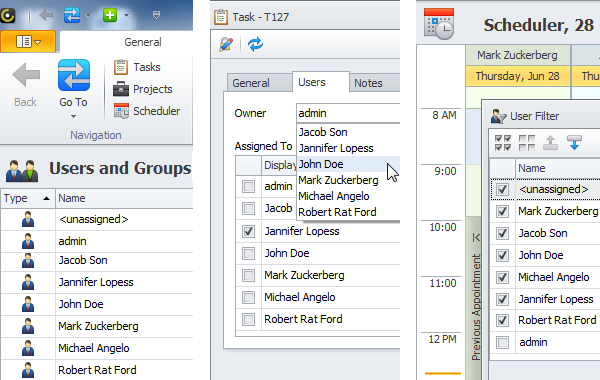Viewport: 600px width, 380px height.
Task: Click the Users and Groups header icon
Action: pyautogui.click(x=22, y=171)
